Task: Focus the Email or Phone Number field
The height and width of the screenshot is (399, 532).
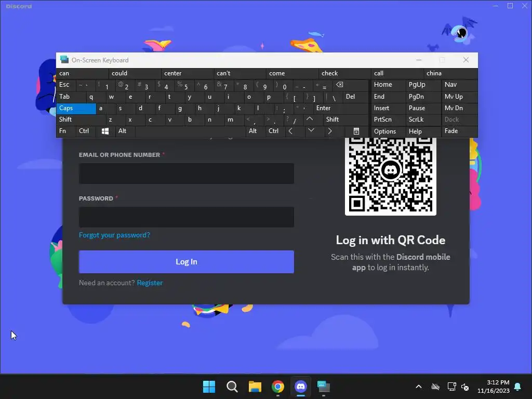Action: [x=187, y=174]
